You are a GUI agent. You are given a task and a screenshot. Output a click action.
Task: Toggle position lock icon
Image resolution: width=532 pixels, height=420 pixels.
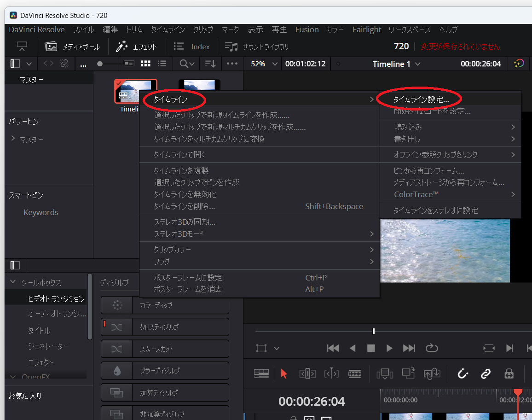point(509,374)
